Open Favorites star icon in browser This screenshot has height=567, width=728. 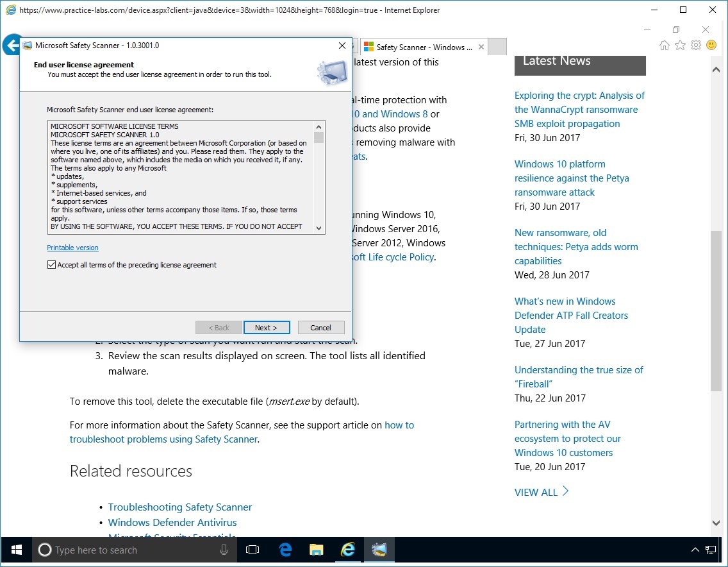[x=680, y=46]
